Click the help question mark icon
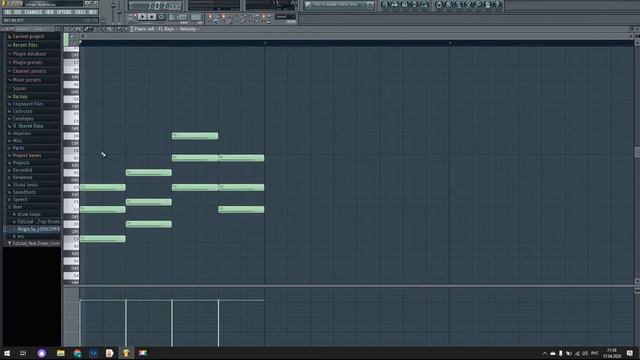Image resolution: width=640 pixels, height=360 pixels. click(x=498, y=5)
